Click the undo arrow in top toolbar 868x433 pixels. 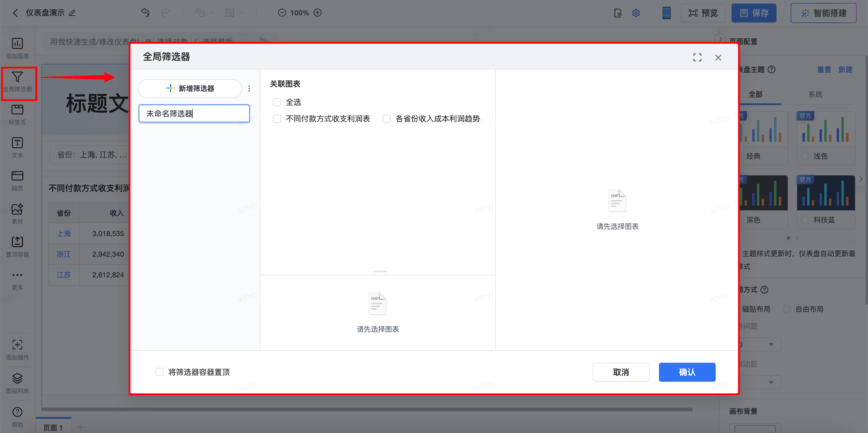click(145, 13)
